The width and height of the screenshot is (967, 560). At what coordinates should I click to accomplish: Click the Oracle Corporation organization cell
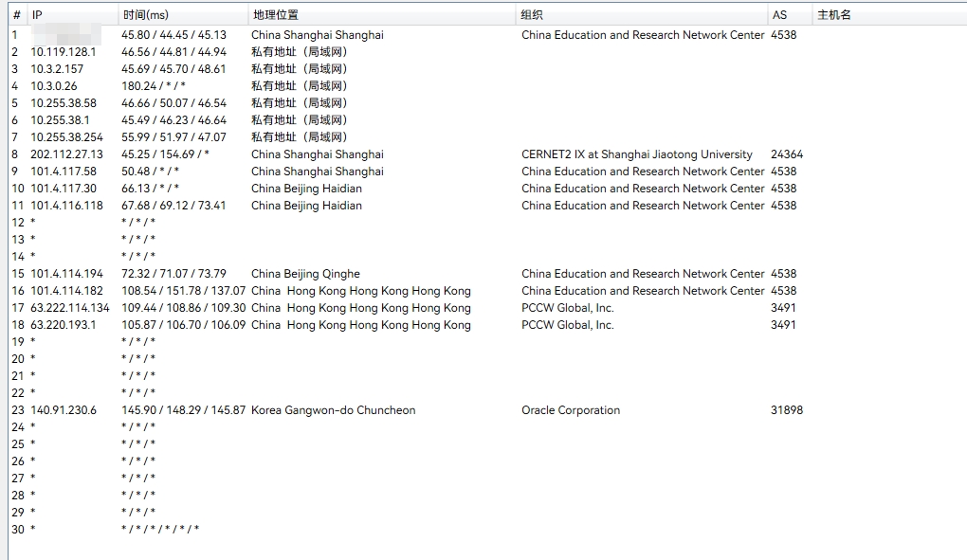(570, 410)
